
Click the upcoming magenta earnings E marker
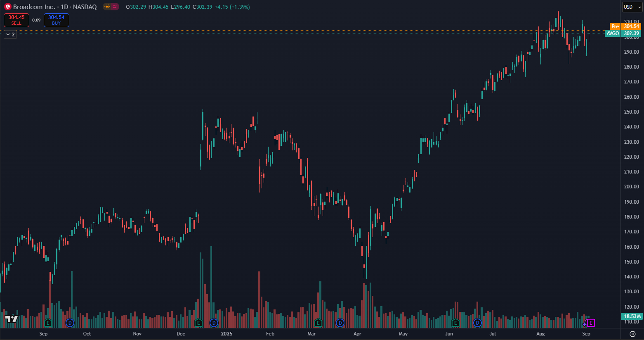coord(591,323)
